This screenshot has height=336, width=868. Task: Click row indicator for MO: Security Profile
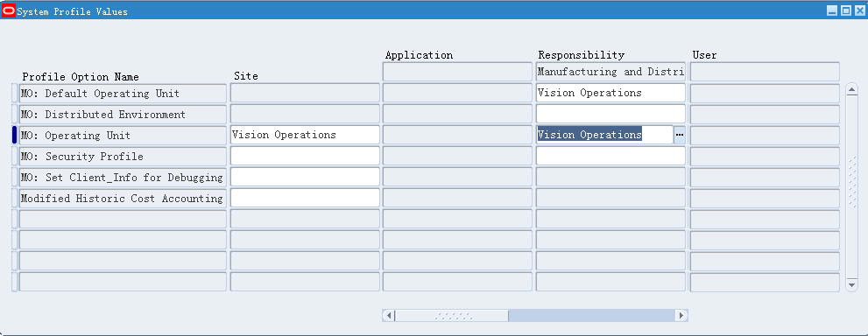[x=14, y=157]
